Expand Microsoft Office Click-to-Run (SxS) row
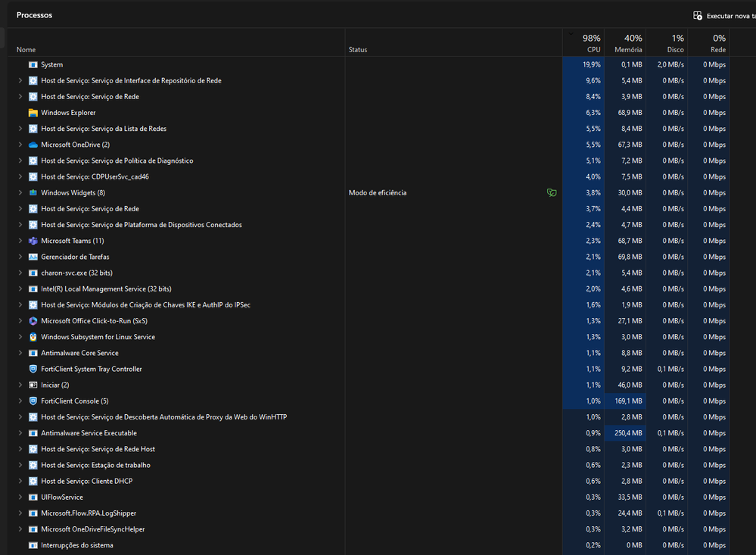 pos(20,321)
